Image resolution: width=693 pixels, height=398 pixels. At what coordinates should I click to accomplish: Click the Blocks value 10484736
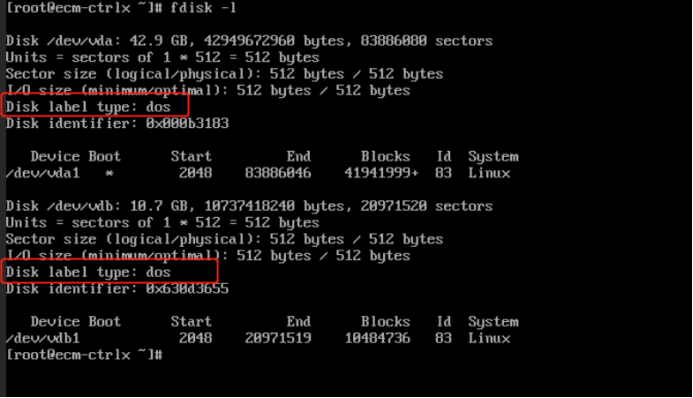click(377, 338)
